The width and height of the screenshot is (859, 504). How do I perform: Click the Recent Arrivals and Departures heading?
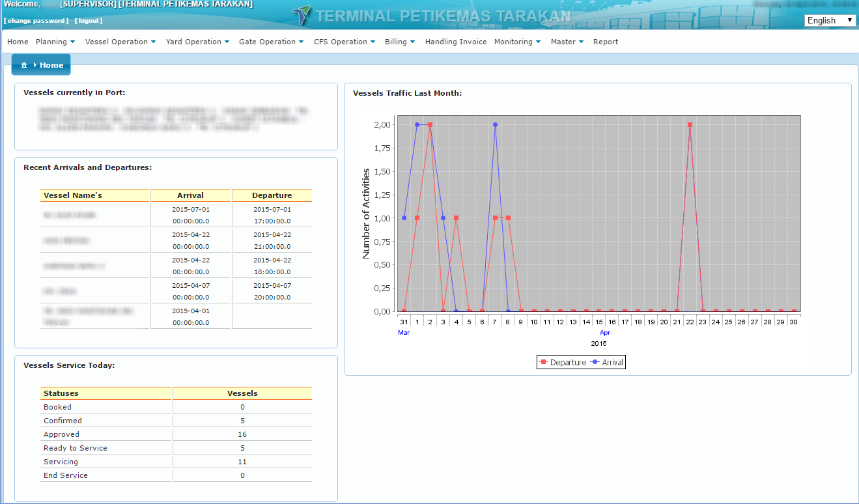[87, 167]
